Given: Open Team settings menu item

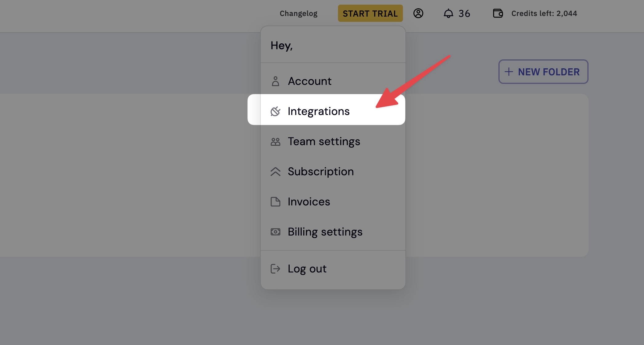Looking at the screenshot, I should coord(324,141).
